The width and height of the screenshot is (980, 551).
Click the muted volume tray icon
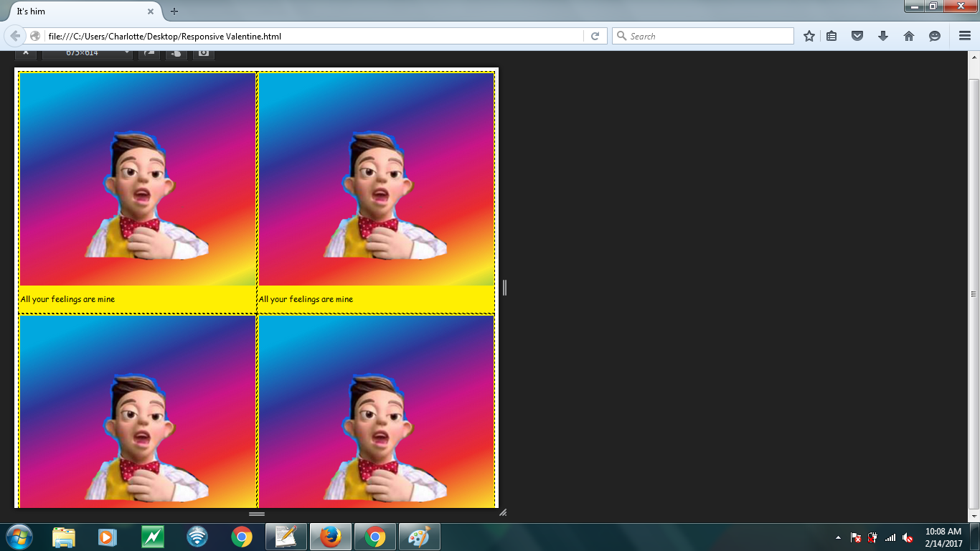click(x=908, y=537)
